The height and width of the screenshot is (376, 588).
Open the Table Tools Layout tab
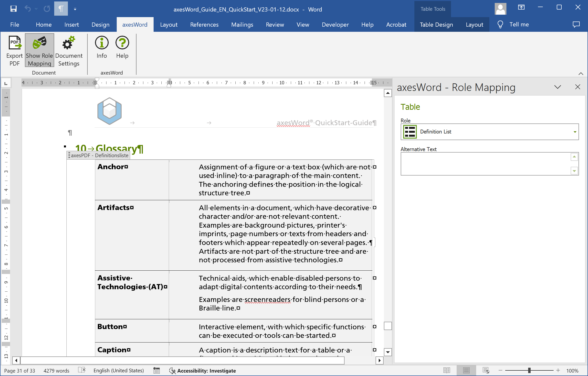[474, 25]
